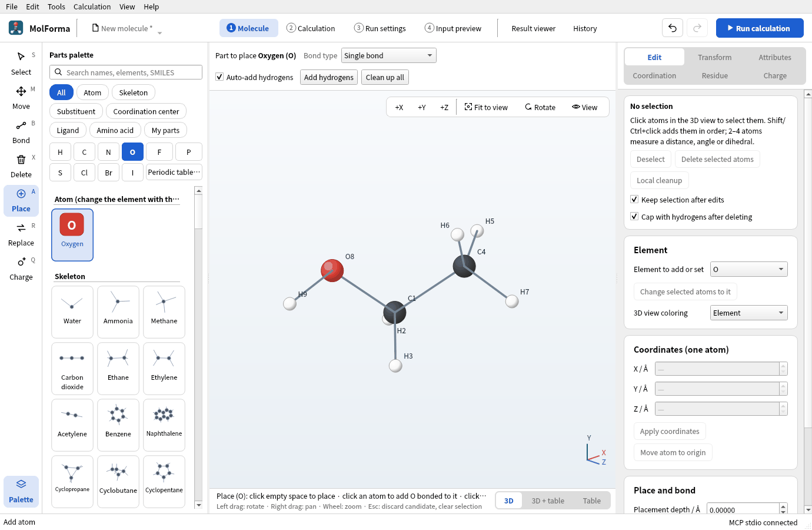Expand the New molecule file dropdown arrow
The width and height of the screenshot is (812, 530).
pos(159,32)
